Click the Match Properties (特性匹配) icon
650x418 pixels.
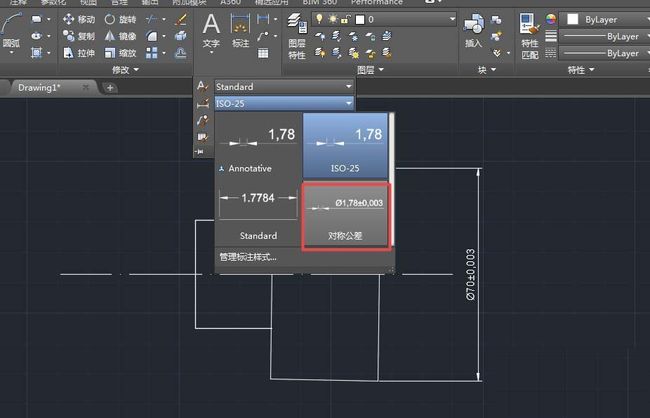(x=529, y=36)
